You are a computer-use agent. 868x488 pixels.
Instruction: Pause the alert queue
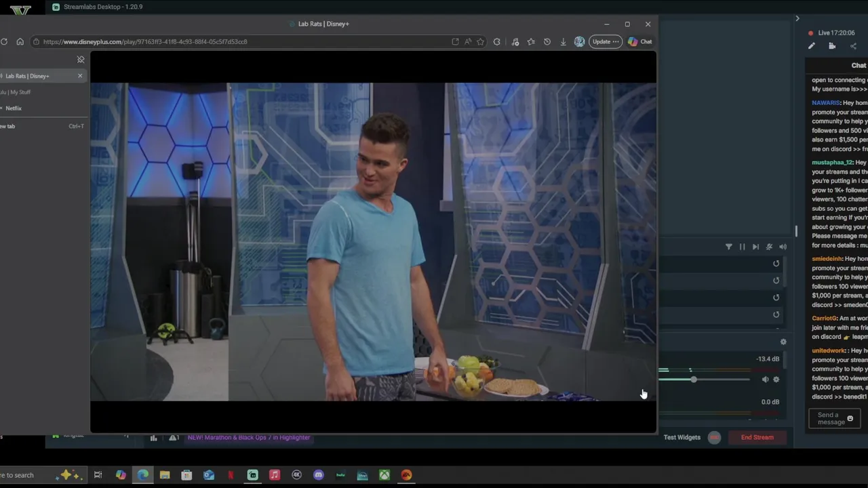pyautogui.click(x=742, y=247)
